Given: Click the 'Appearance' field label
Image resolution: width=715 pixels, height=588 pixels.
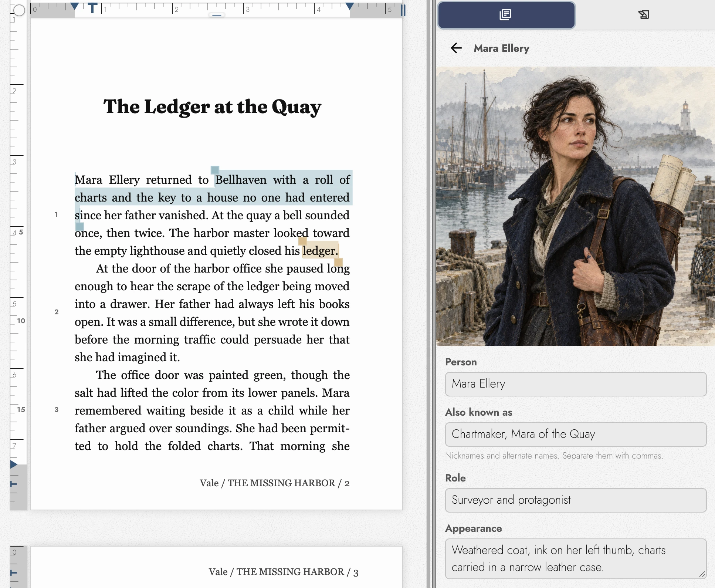Looking at the screenshot, I should pos(473,528).
